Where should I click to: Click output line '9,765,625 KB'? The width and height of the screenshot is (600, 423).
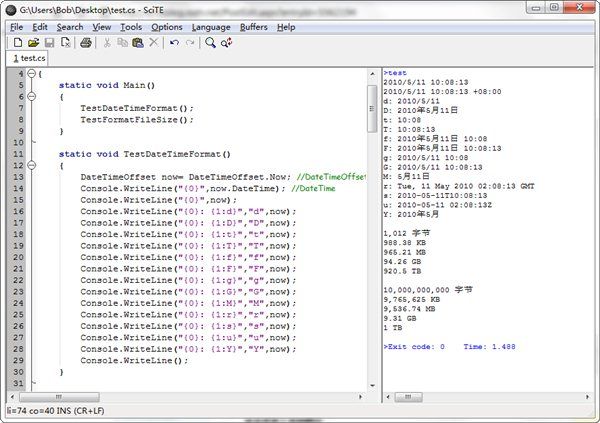pos(412,299)
